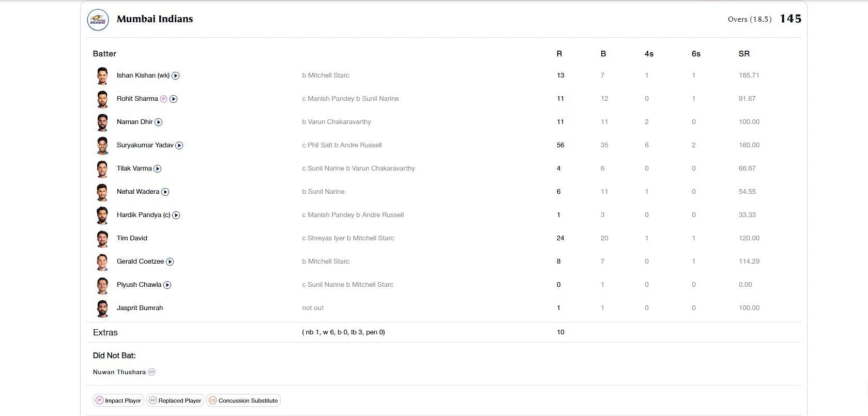Click Tim David's runs value 24
This screenshot has width=868, height=416.
560,238
